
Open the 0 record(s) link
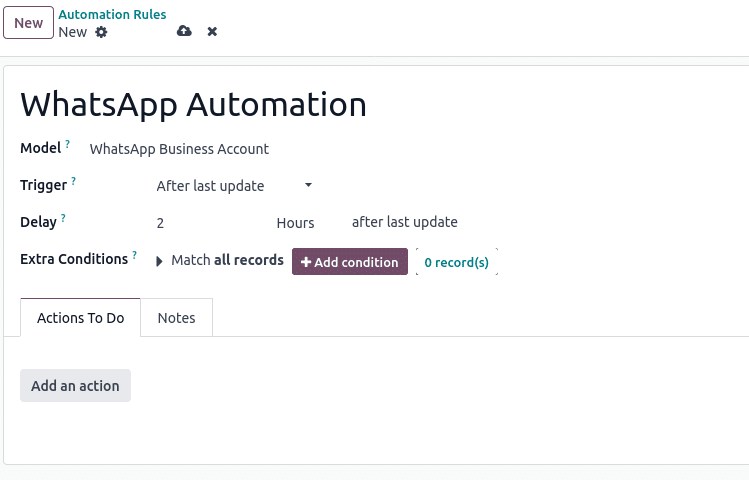[457, 262]
